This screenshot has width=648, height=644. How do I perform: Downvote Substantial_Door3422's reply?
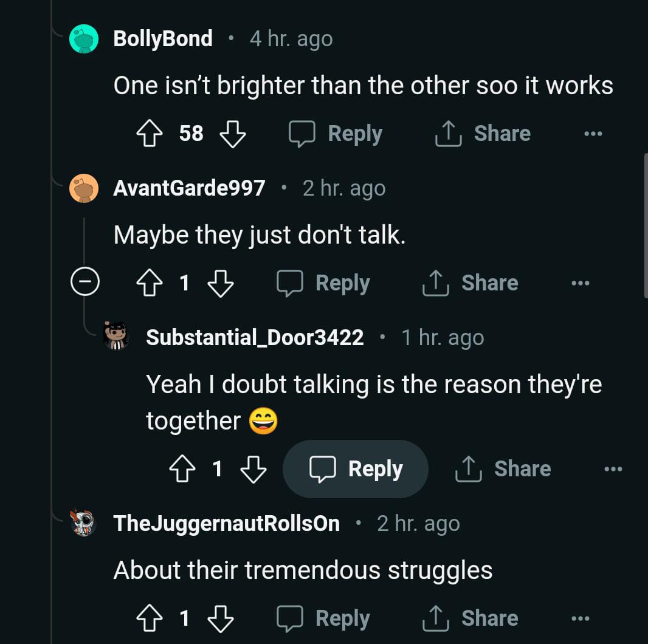pyautogui.click(x=253, y=469)
